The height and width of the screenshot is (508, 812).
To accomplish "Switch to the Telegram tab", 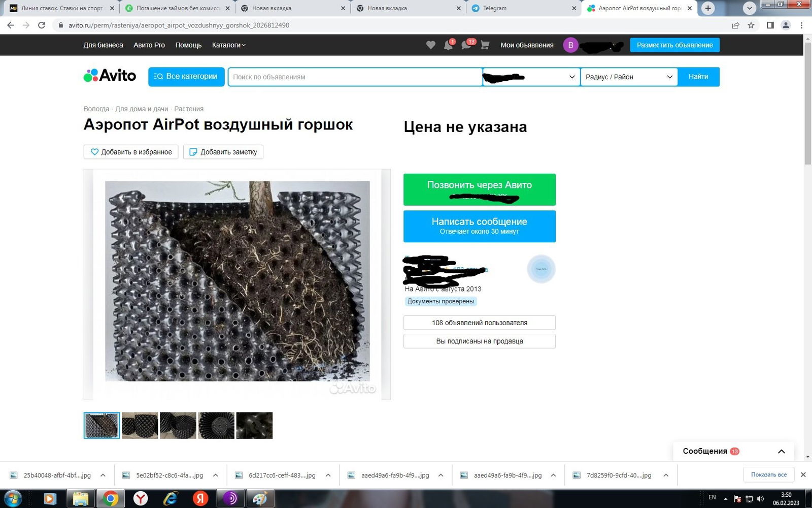I will click(x=524, y=8).
